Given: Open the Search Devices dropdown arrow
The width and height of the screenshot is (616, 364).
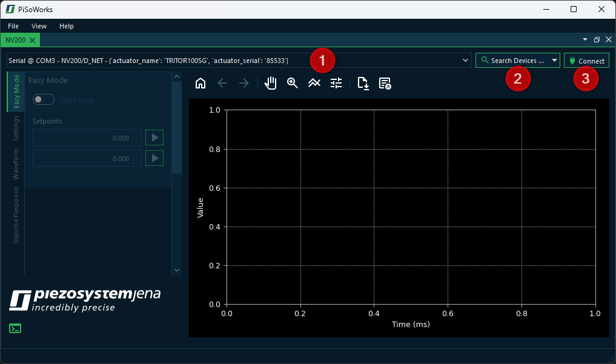Looking at the screenshot, I should point(554,61).
